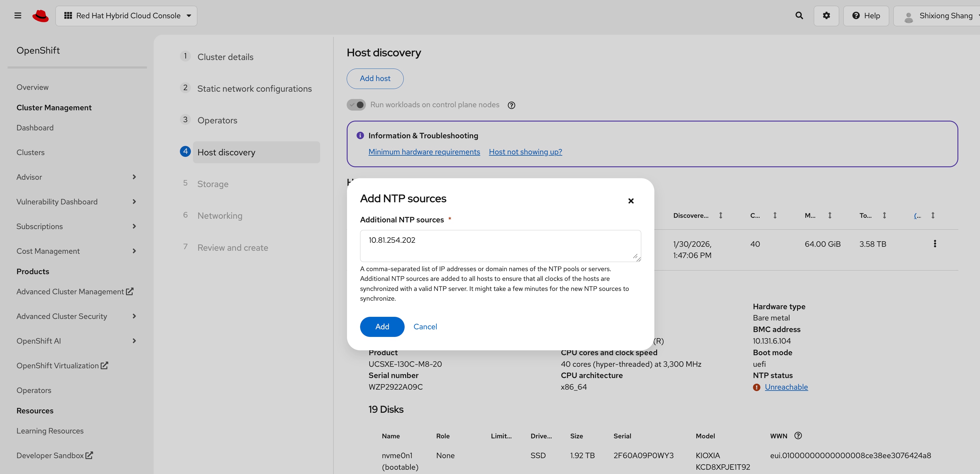Click the Add button in dialog
Image resolution: width=980 pixels, height=474 pixels.
coord(382,327)
